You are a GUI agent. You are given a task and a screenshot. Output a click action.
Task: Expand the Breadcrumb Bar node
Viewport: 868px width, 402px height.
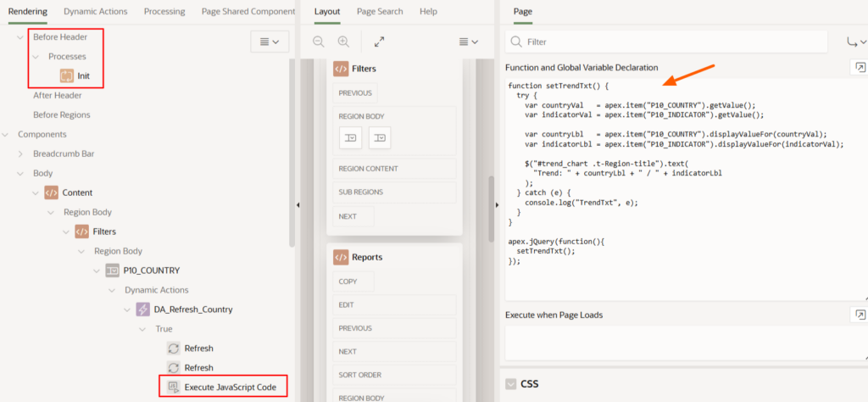point(20,154)
